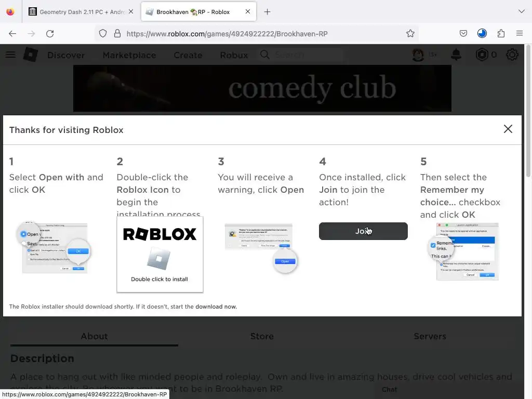Viewport: 532px width, 399px height.
Task: Click the Remember my choice illustration
Action: 463,251
